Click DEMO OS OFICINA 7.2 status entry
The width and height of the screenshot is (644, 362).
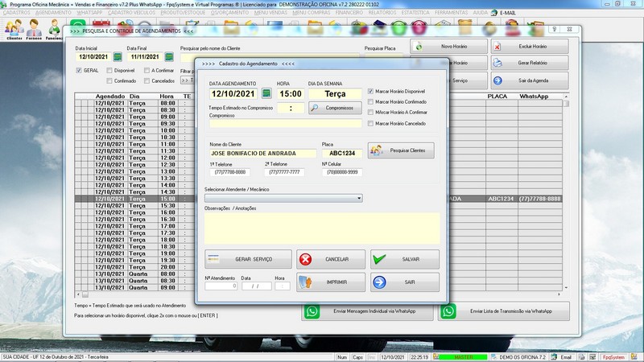(x=522, y=357)
